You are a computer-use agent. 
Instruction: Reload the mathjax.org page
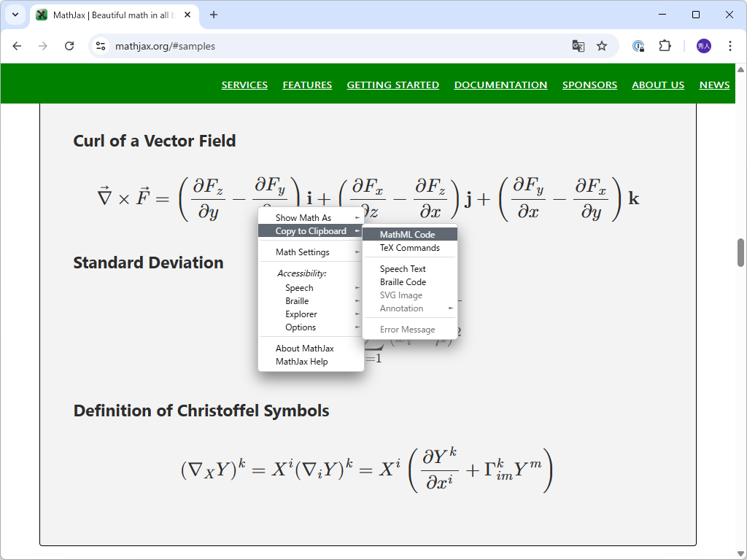[x=69, y=45]
